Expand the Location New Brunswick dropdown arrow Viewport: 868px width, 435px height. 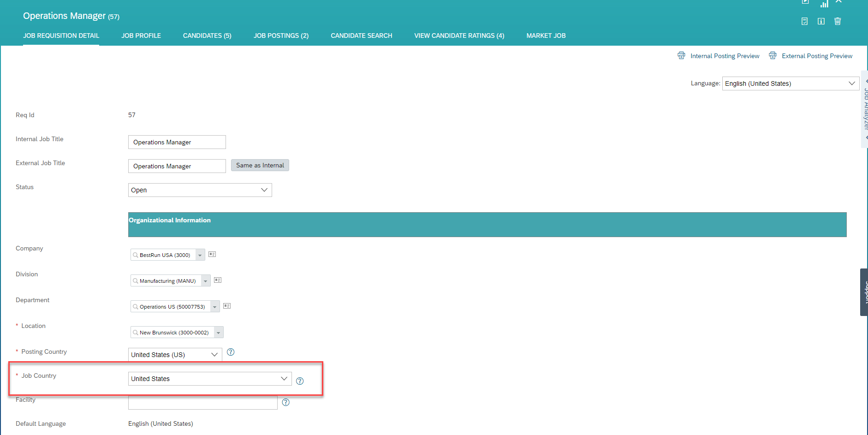point(219,333)
